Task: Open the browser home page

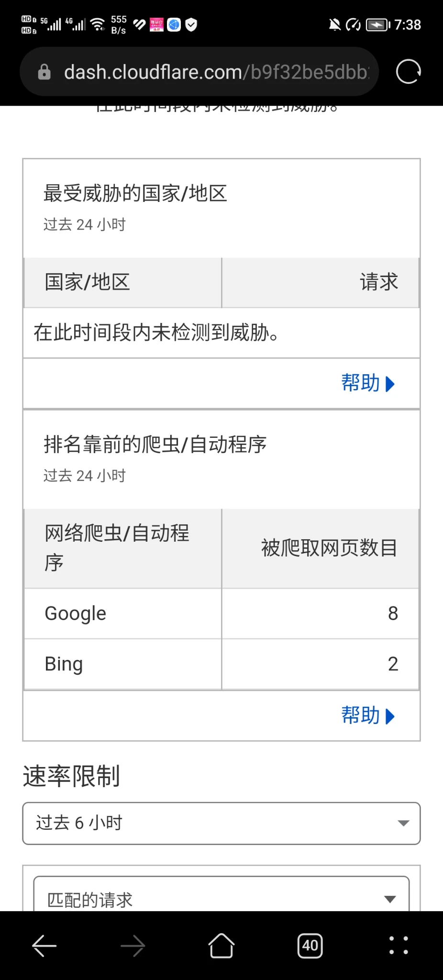Action: [221, 946]
